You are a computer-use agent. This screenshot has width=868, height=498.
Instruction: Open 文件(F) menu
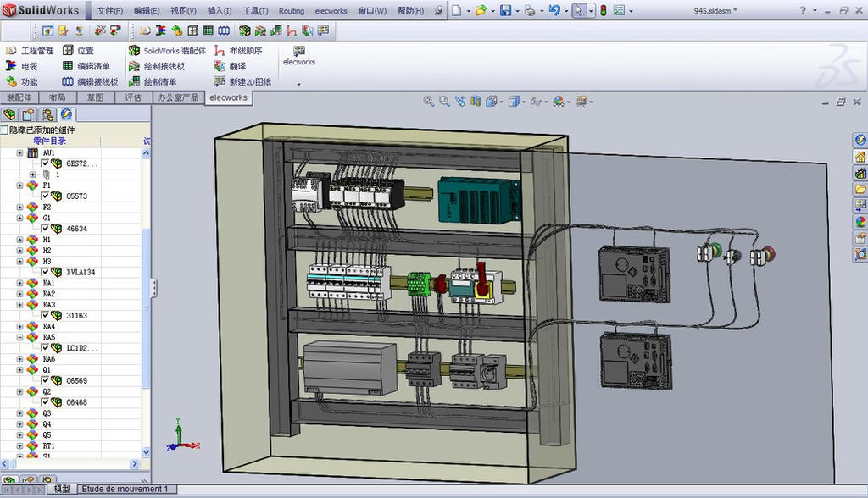coord(109,10)
